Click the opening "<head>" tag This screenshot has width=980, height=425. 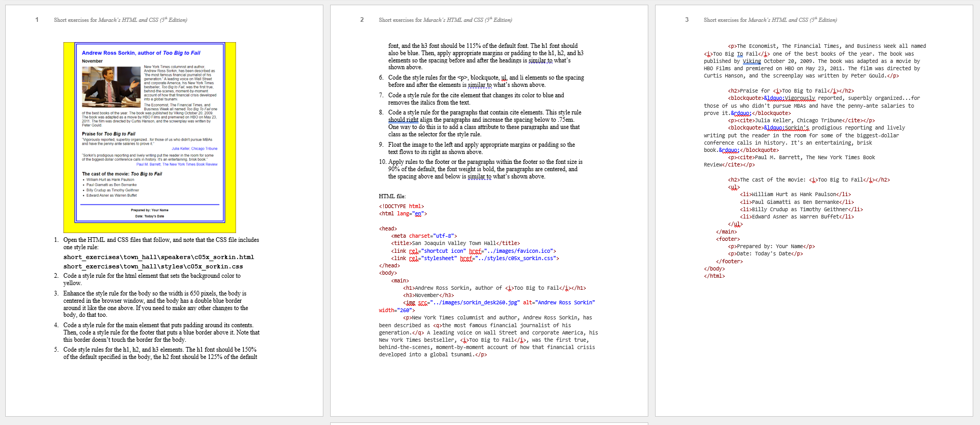388,229
